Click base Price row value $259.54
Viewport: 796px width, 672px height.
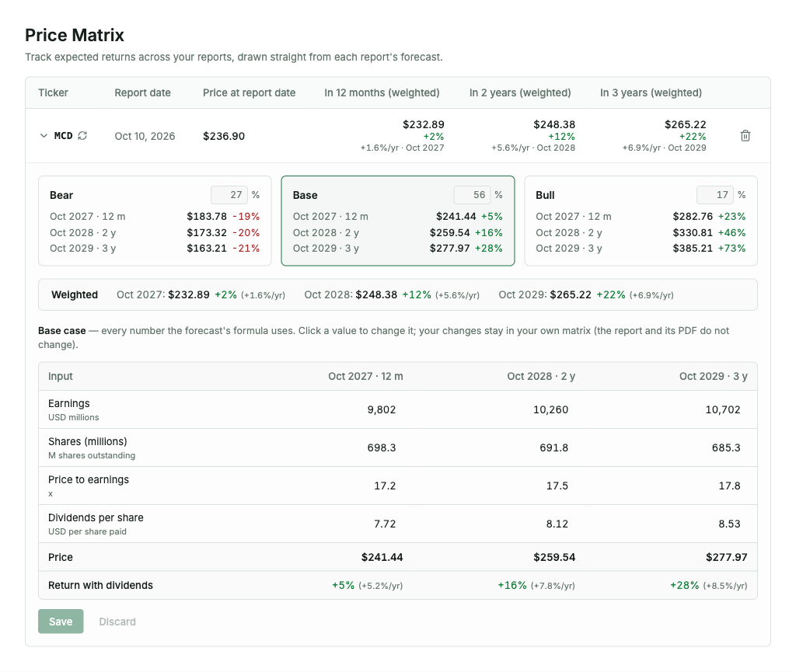[x=554, y=557]
